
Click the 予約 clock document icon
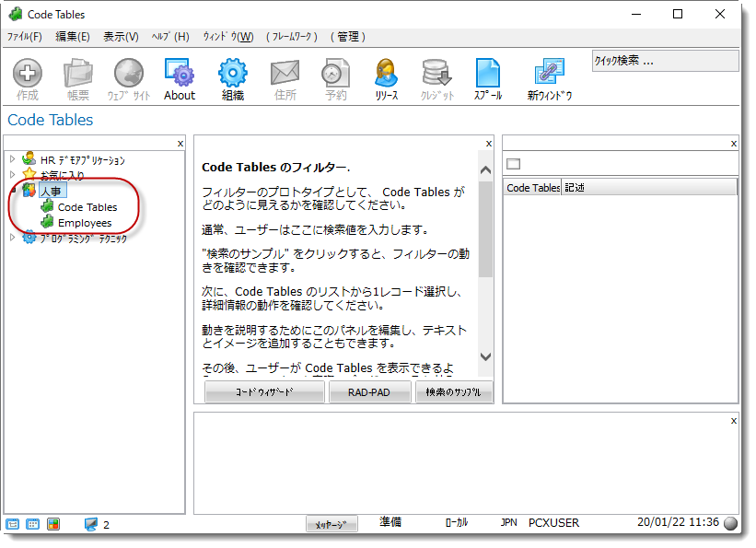pos(335,73)
